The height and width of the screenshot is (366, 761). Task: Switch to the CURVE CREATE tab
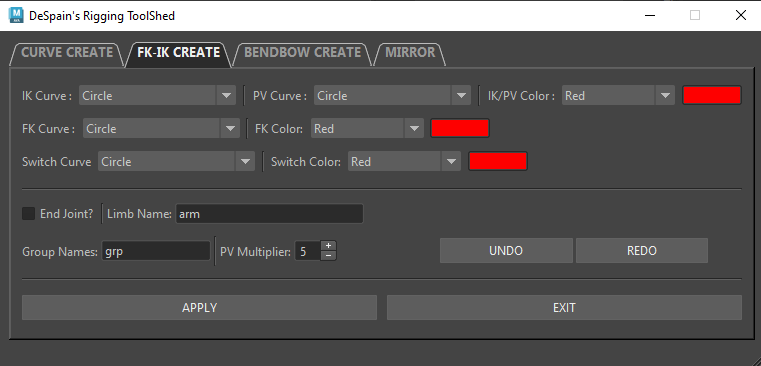click(67, 53)
